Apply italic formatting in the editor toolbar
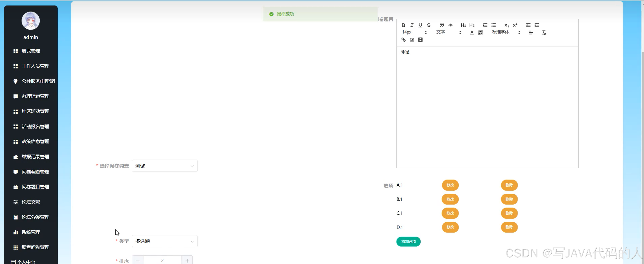 pyautogui.click(x=412, y=25)
